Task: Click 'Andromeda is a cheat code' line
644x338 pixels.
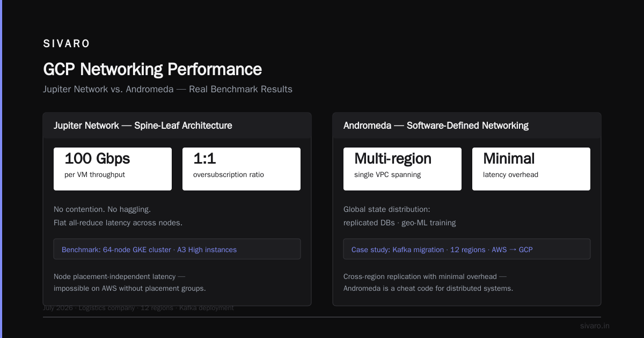Action: (428, 288)
